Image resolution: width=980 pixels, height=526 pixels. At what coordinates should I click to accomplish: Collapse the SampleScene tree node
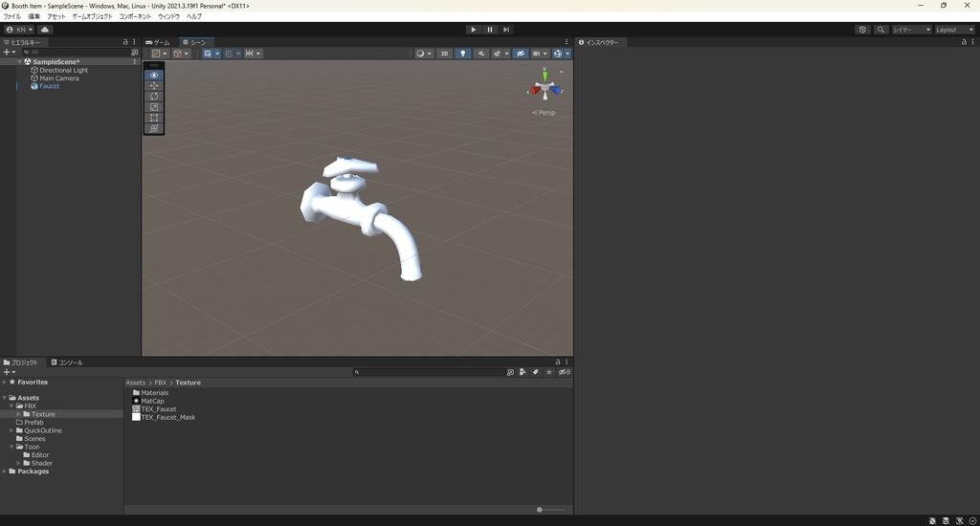[x=19, y=62]
